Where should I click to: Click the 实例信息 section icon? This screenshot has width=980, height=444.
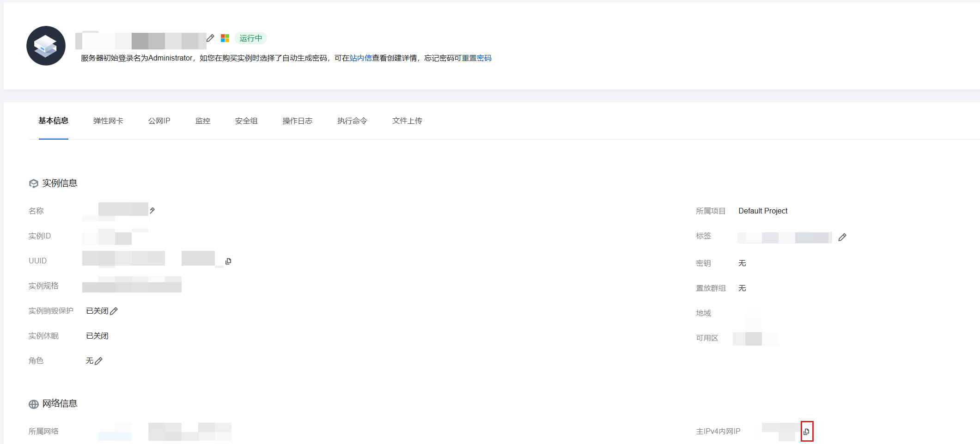(x=34, y=183)
